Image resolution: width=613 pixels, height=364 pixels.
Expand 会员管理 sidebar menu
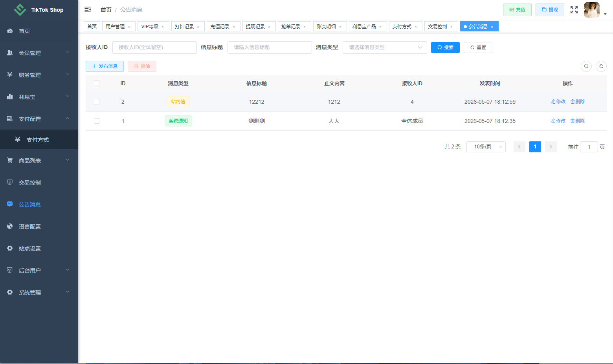click(39, 53)
